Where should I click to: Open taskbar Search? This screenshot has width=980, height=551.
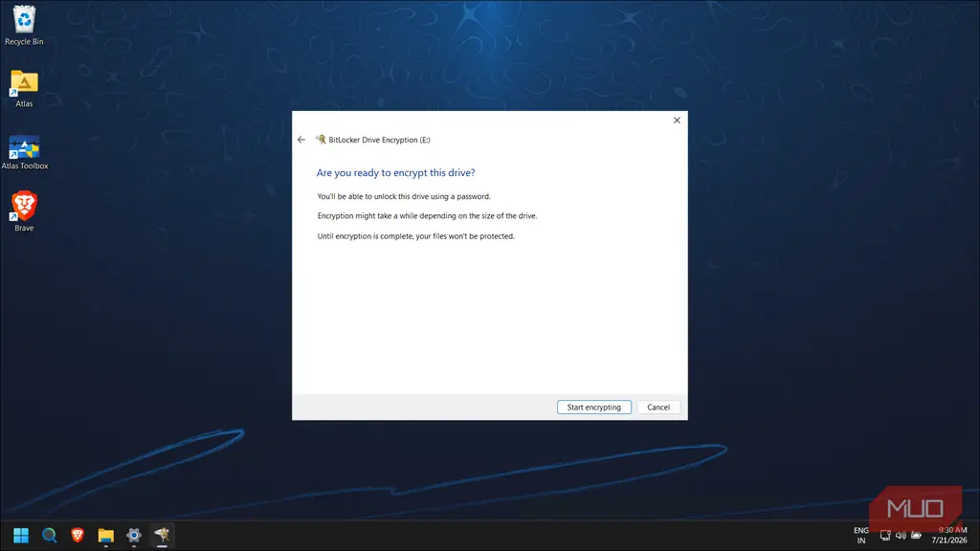coord(50,536)
